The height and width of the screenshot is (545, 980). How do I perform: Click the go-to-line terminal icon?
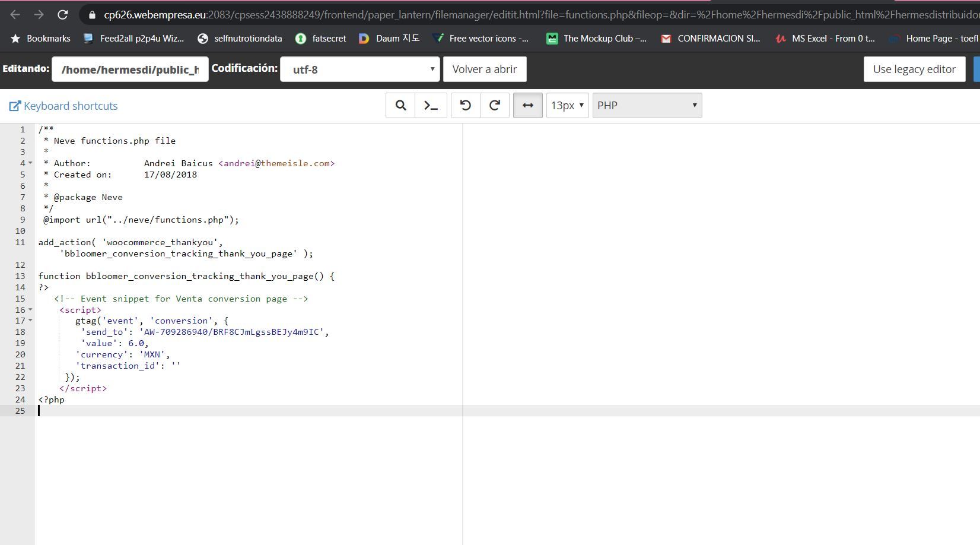431,106
